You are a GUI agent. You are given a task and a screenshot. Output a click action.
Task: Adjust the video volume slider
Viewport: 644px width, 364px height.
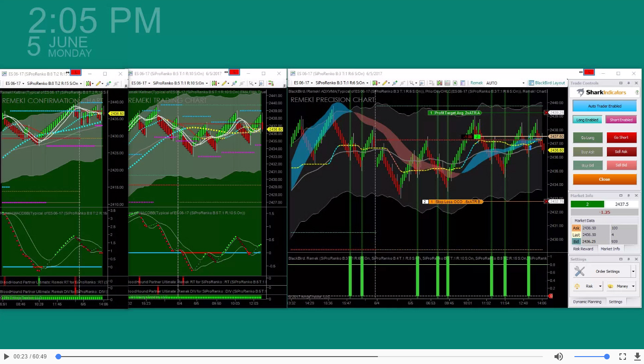[x=592, y=357]
